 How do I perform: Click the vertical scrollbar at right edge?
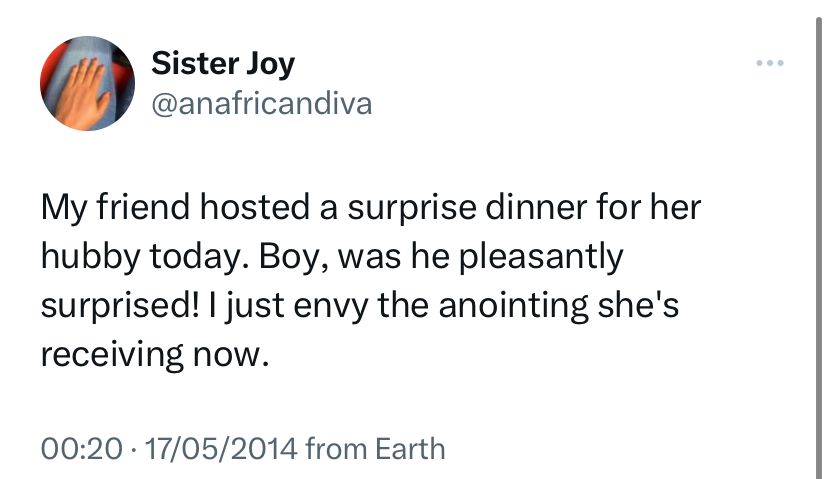coord(818,248)
